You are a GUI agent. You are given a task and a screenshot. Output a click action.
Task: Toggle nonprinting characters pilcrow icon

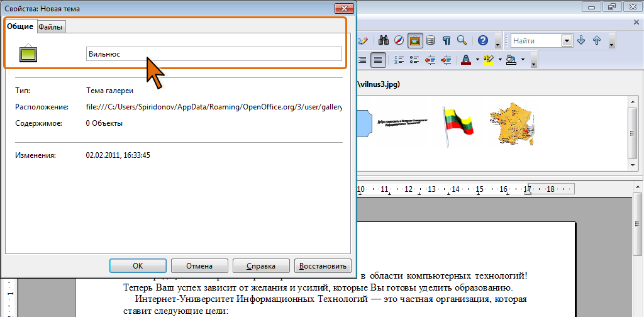pos(446,41)
